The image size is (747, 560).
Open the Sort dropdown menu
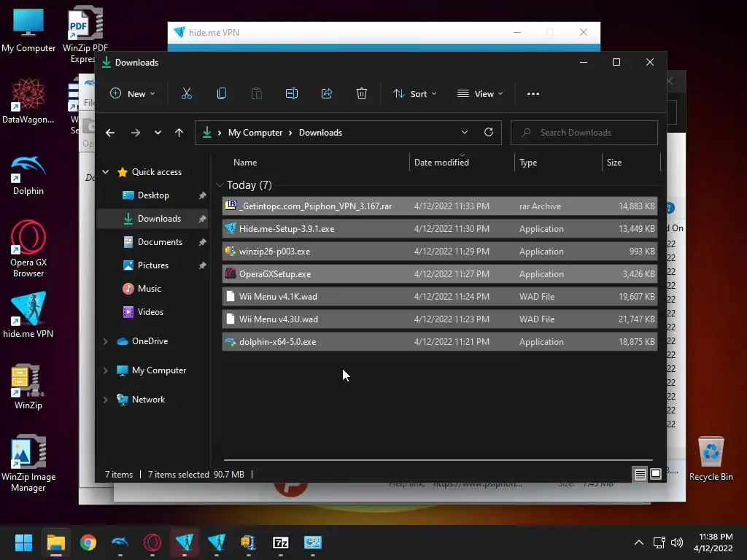pos(414,94)
